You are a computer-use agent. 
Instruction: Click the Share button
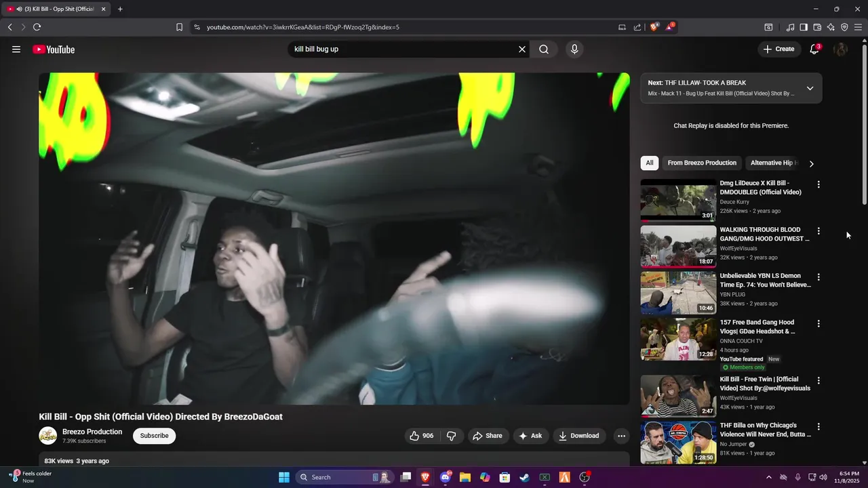coord(488,436)
